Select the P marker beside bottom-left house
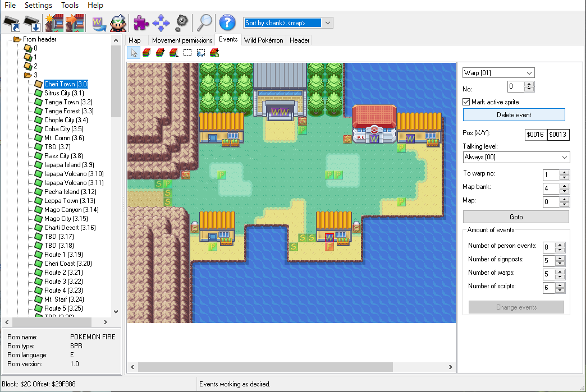 [x=213, y=246]
